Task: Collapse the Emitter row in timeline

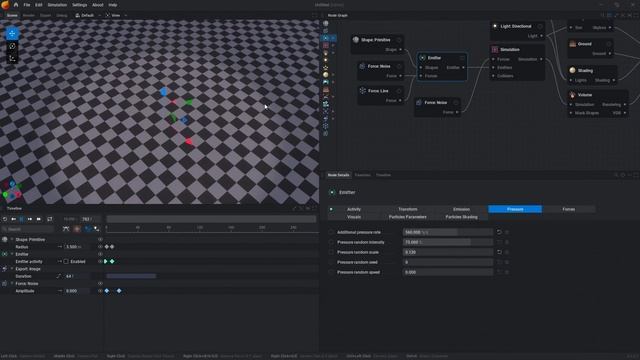Action: point(12,254)
